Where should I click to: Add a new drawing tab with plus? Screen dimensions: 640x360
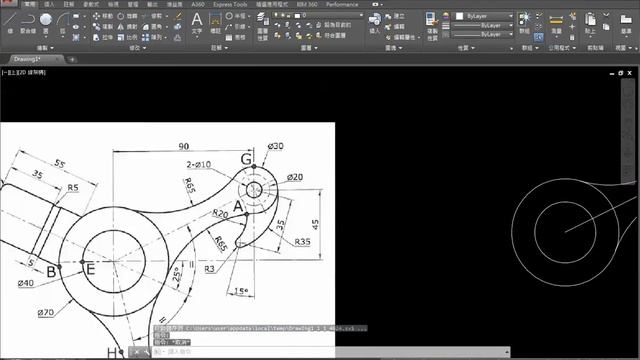point(72,60)
